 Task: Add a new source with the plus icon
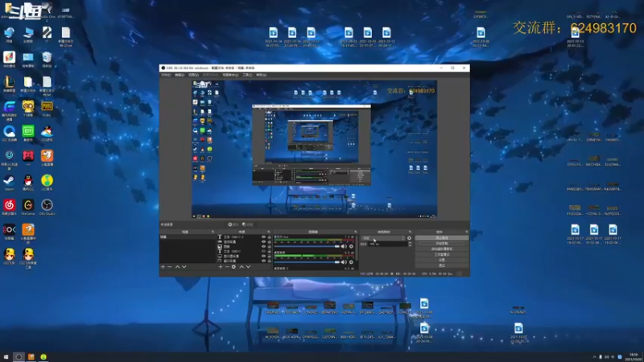coord(220,267)
